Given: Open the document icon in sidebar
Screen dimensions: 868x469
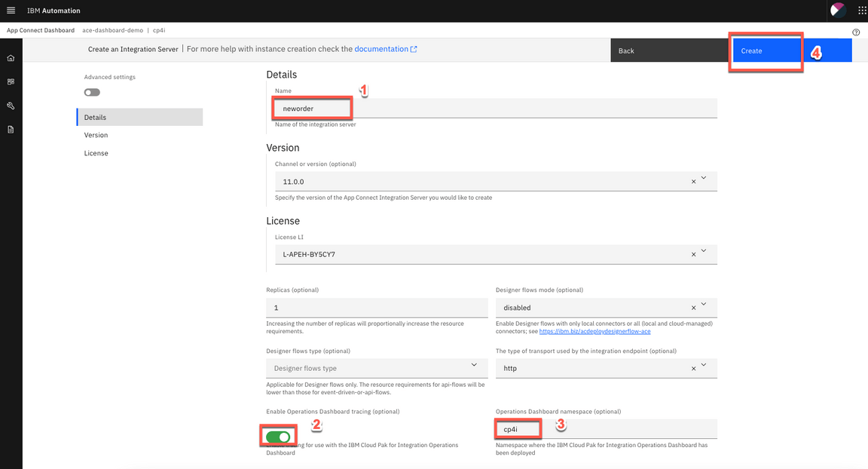Looking at the screenshot, I should (x=11, y=130).
